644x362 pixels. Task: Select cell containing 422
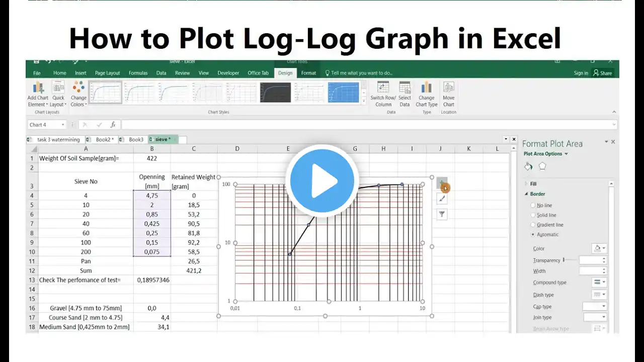(x=152, y=158)
